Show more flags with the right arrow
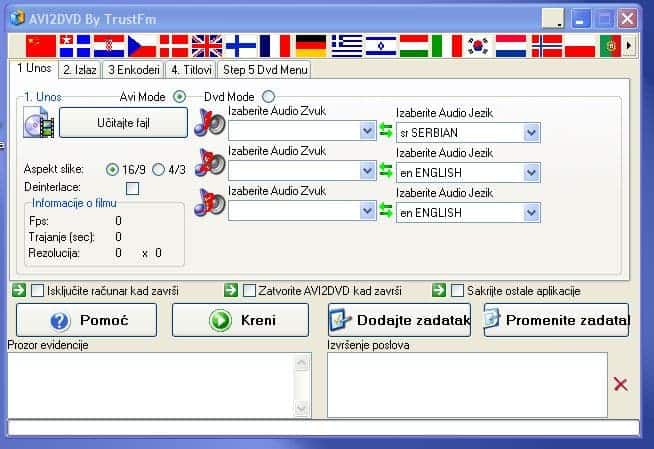Image resolution: width=654 pixels, height=449 pixels. (629, 45)
